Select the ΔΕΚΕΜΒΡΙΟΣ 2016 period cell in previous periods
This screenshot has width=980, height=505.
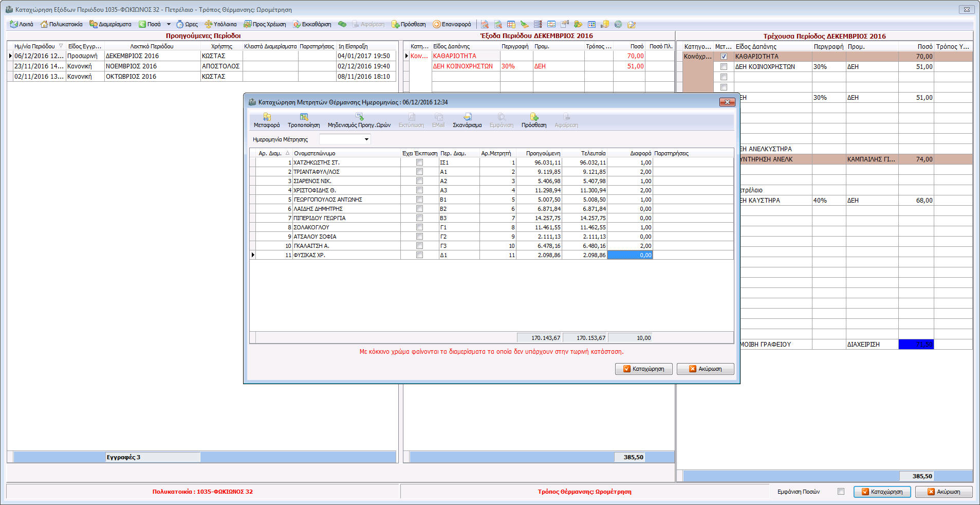pos(152,56)
